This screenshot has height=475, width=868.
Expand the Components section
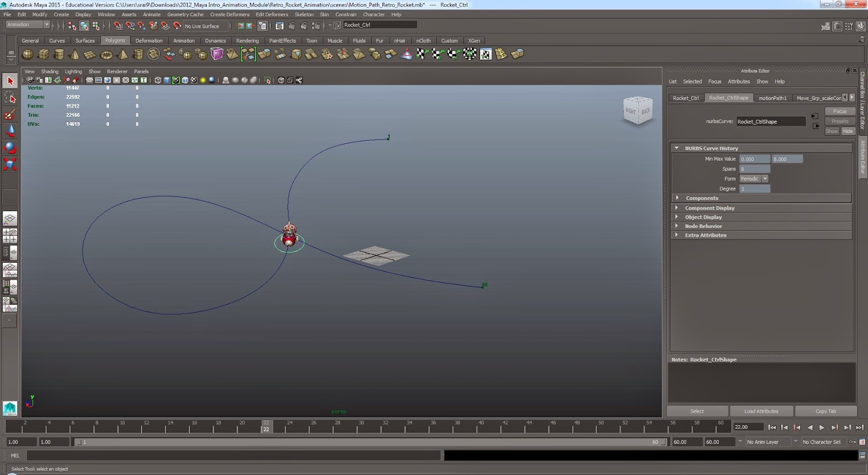[677, 198]
